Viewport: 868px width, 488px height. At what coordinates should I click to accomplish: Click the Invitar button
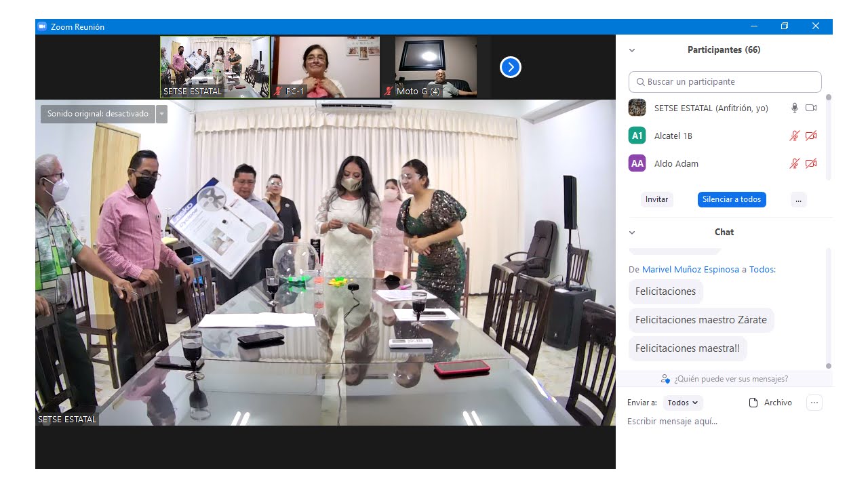pyautogui.click(x=656, y=199)
